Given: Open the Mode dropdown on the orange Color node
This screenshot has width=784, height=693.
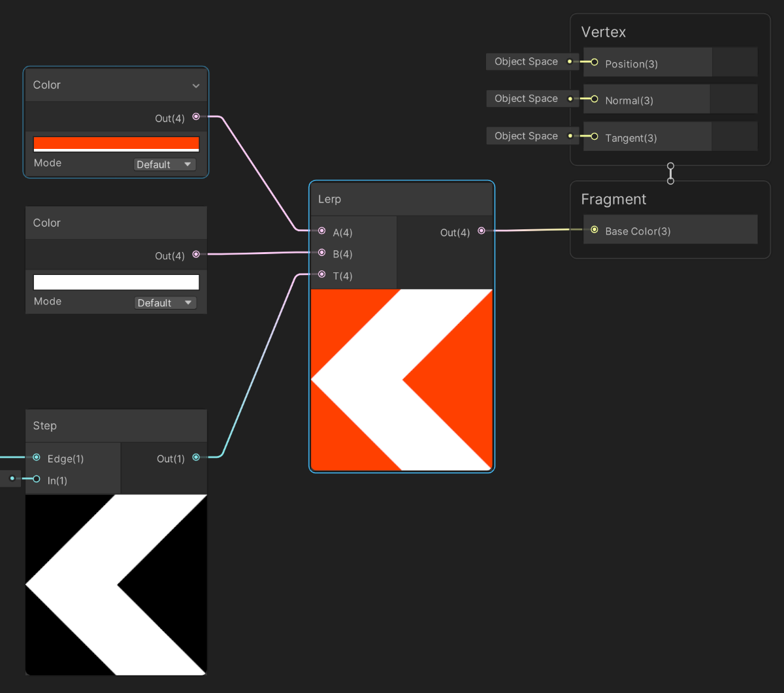Looking at the screenshot, I should [x=165, y=164].
